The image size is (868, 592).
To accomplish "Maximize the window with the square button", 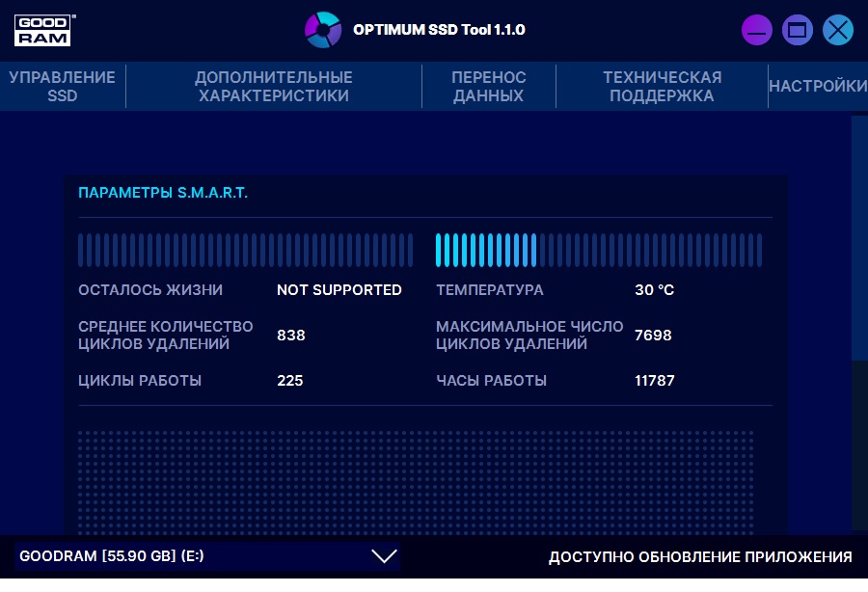I will 798,30.
